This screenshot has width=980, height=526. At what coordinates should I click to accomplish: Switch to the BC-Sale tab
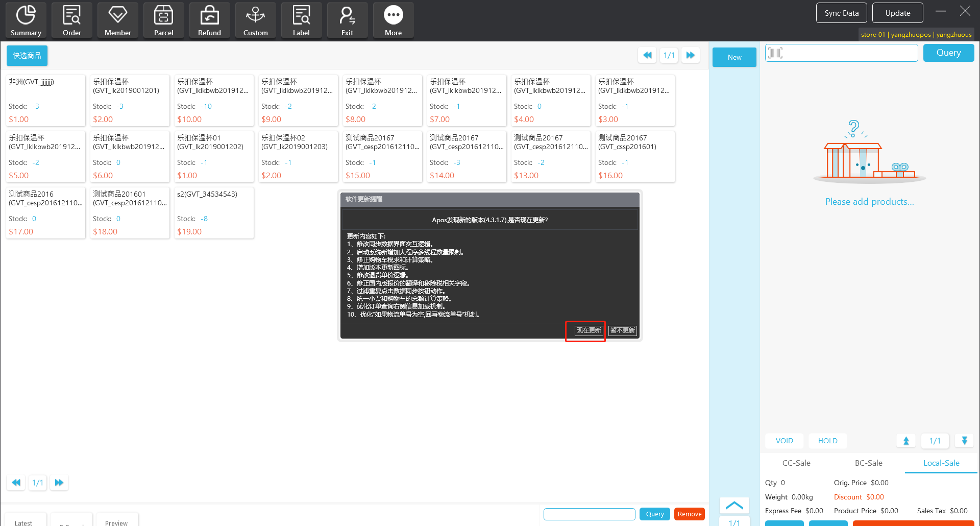point(868,463)
